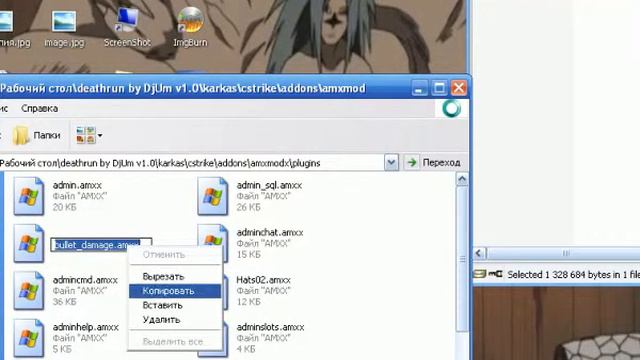
Task: Click the horizontal scrollbar thumb in right window
Action: point(565,253)
